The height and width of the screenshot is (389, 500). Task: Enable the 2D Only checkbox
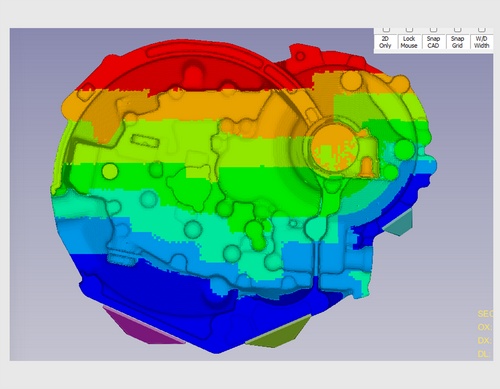[386, 30]
